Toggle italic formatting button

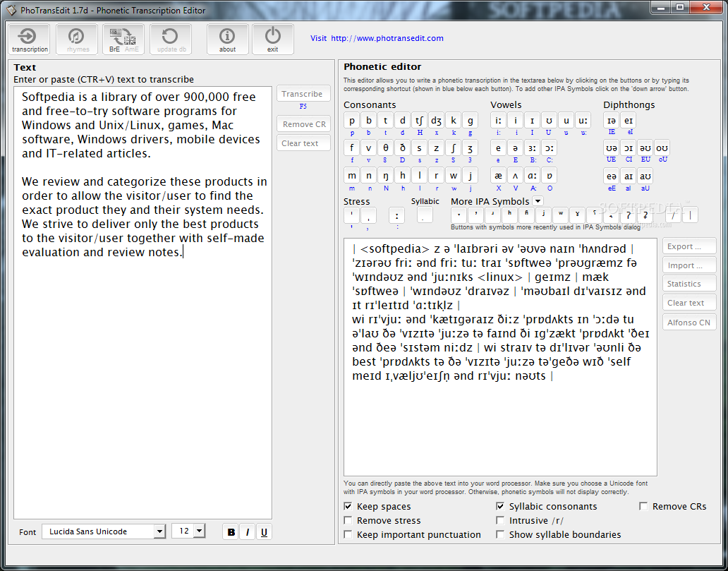click(x=248, y=532)
